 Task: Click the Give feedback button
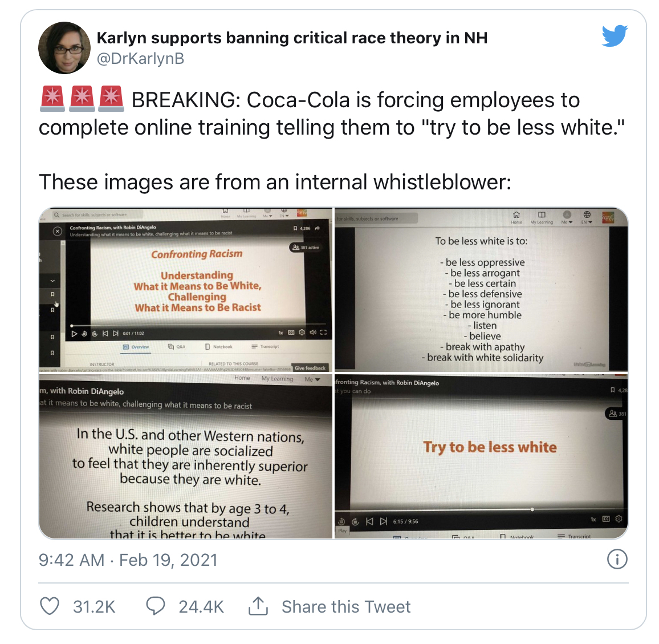[x=310, y=368]
